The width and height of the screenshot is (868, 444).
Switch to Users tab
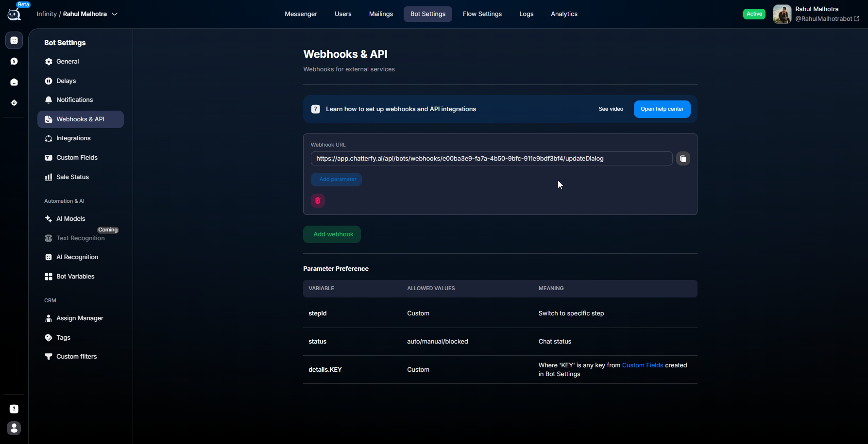[343, 14]
